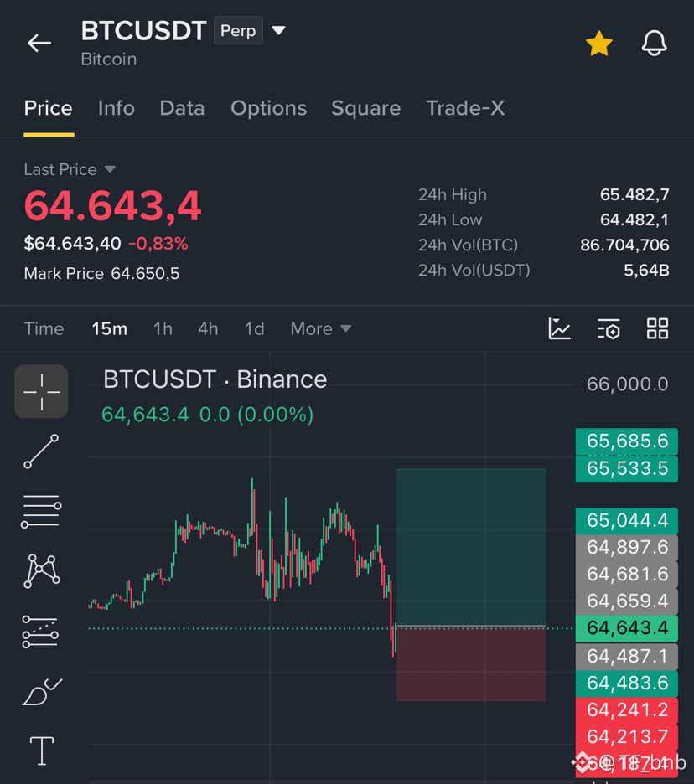
Task: Select the position projection tool
Action: [40, 632]
